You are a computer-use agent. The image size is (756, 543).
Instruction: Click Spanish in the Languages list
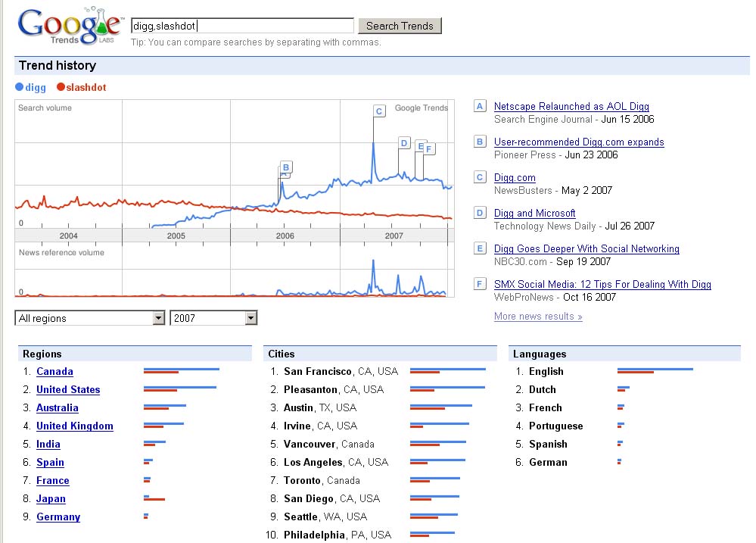click(x=548, y=444)
